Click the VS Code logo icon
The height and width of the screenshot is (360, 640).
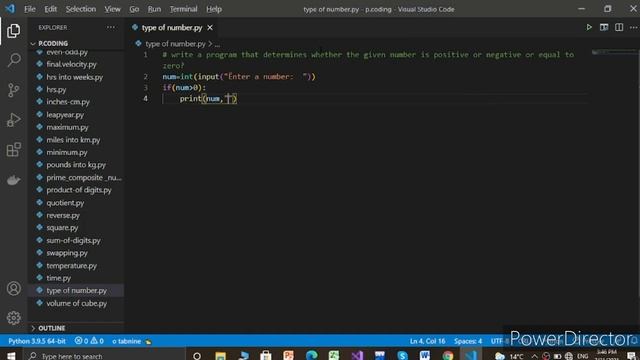coord(10,9)
